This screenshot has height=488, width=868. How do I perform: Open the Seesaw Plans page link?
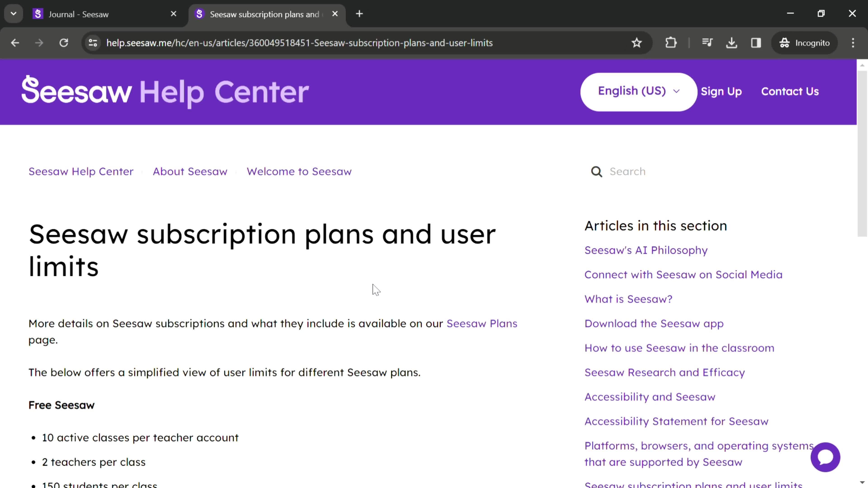(481, 323)
